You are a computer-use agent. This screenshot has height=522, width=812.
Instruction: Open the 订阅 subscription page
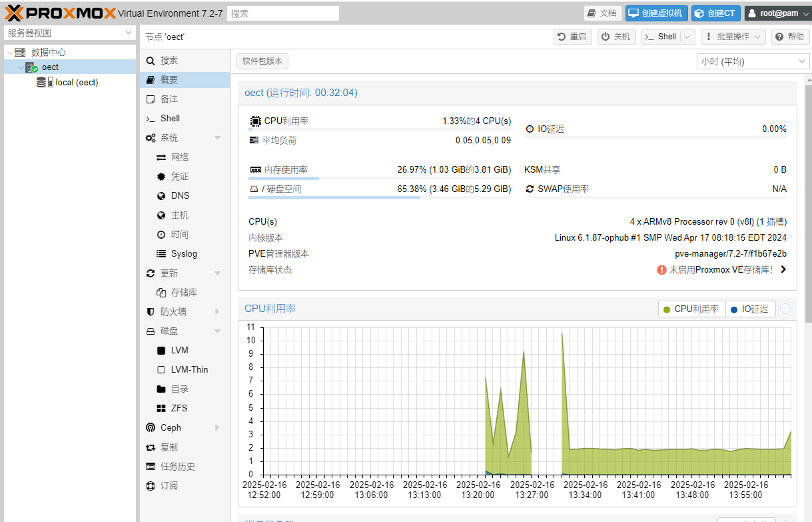169,486
